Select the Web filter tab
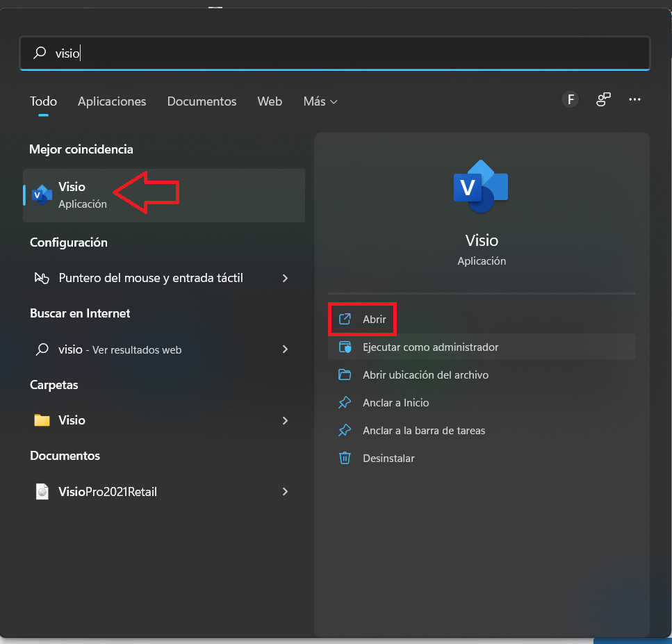The height and width of the screenshot is (644, 672). [270, 101]
